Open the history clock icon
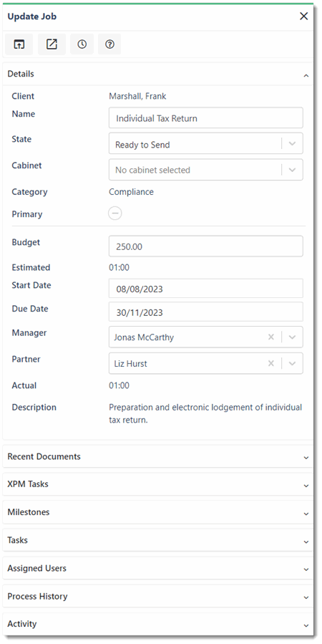Image resolution: width=322 pixels, height=644 pixels. point(82,44)
